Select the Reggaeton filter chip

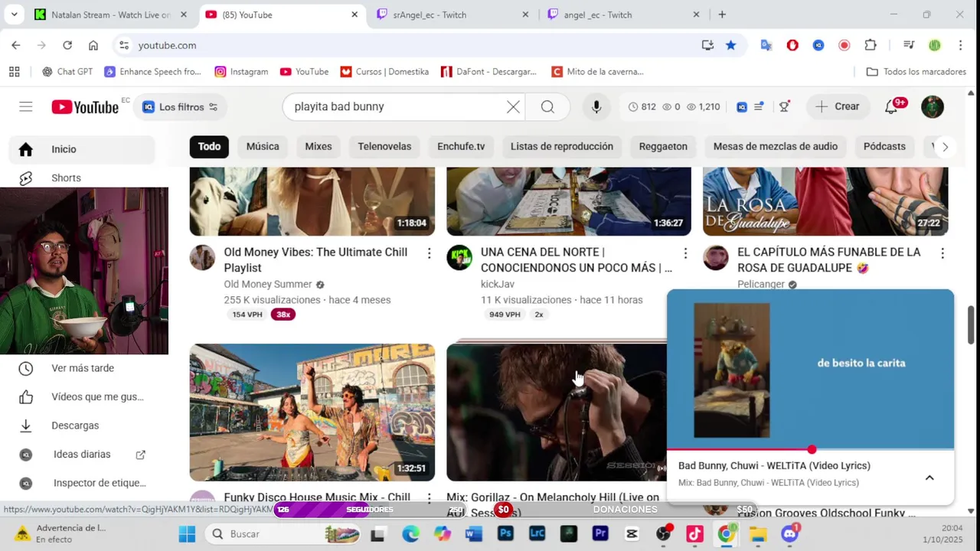click(x=663, y=147)
